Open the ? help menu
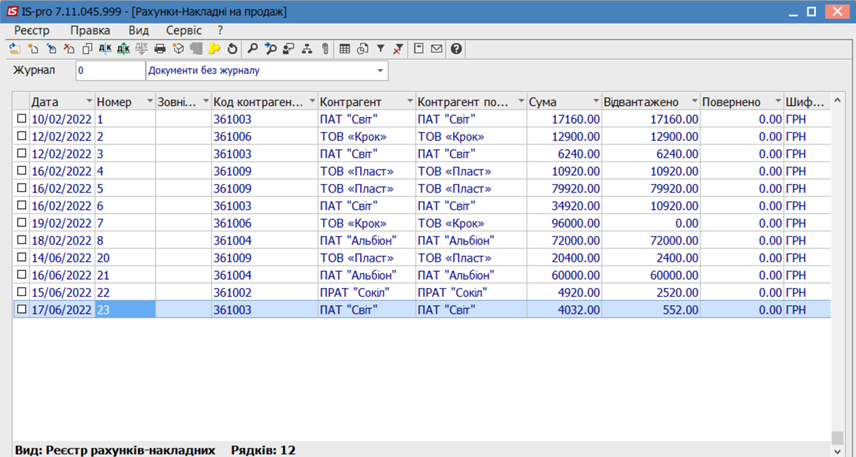856x457 pixels. 220,31
